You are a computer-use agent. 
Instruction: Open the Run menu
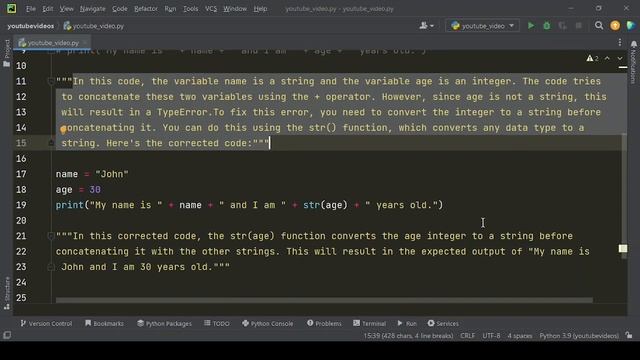pyautogui.click(x=170, y=9)
